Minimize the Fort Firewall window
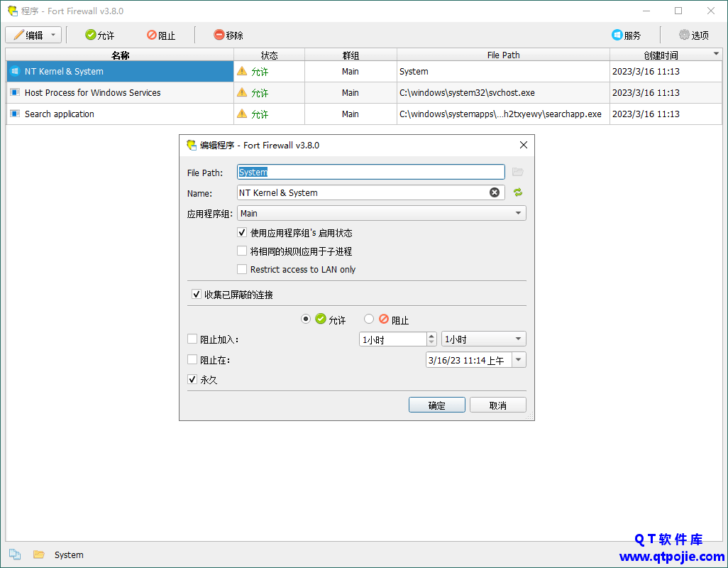The height and width of the screenshot is (568, 728). (646, 11)
